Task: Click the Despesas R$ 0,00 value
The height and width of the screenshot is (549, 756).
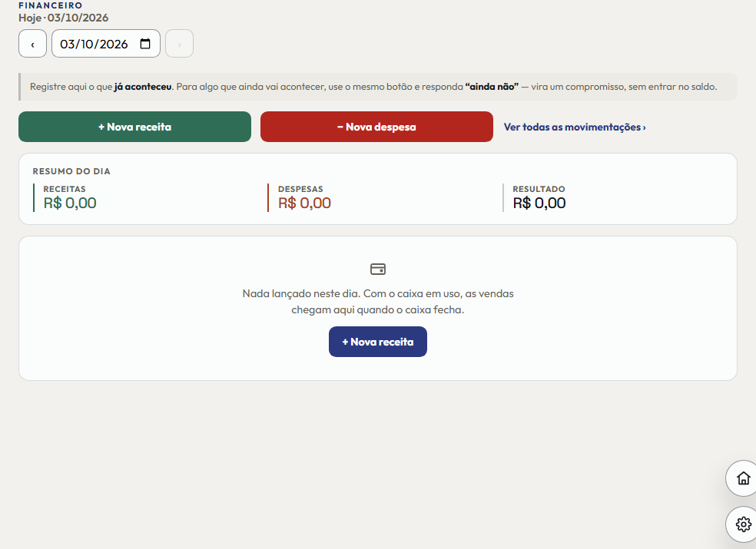Action: pos(305,203)
